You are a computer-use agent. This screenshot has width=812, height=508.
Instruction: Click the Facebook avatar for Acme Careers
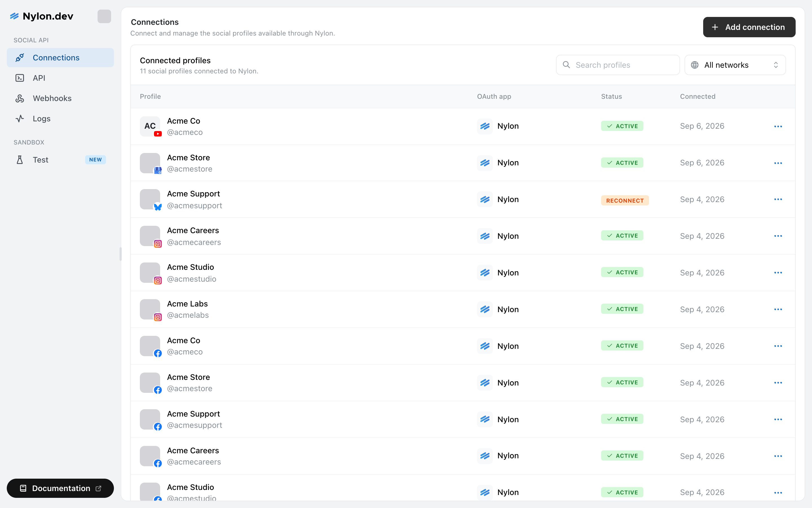tap(150, 456)
